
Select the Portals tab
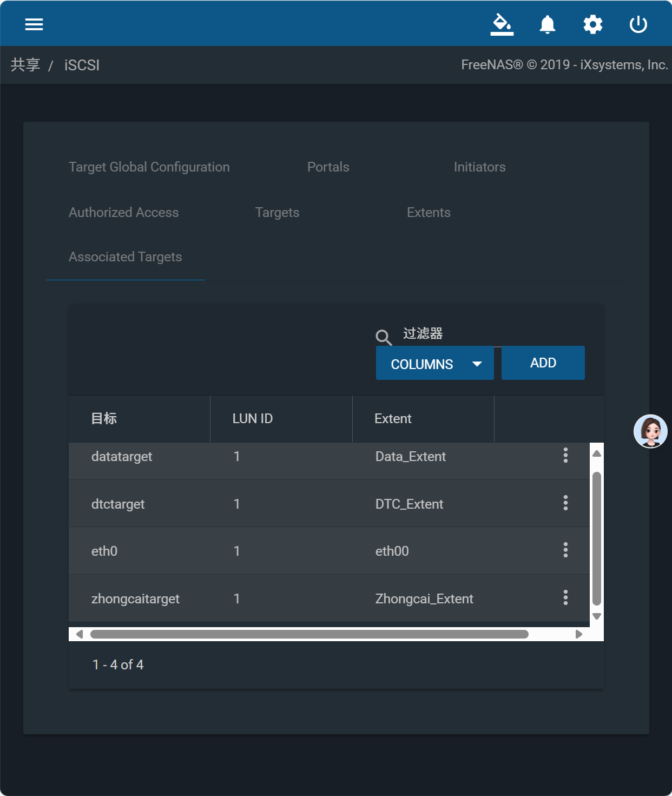328,167
